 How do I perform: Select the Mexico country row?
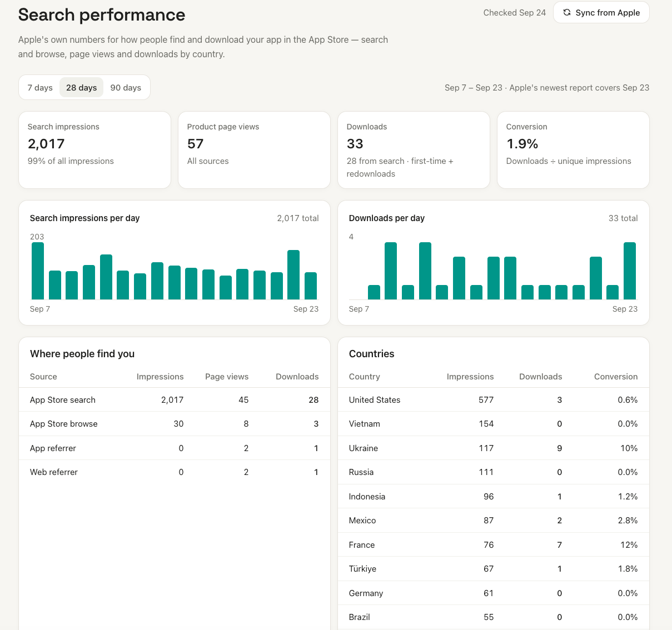pyautogui.click(x=494, y=520)
